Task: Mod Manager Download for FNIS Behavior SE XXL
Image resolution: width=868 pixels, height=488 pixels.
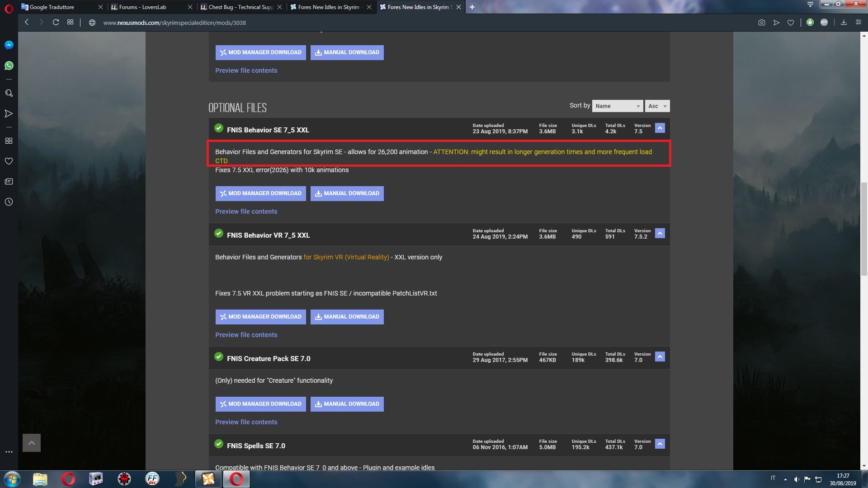Action: coord(260,193)
